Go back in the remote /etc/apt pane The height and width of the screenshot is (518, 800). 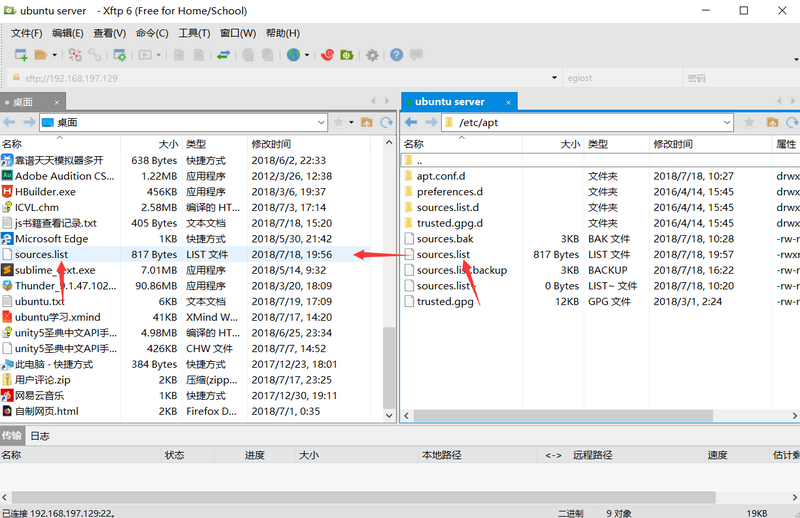411,122
